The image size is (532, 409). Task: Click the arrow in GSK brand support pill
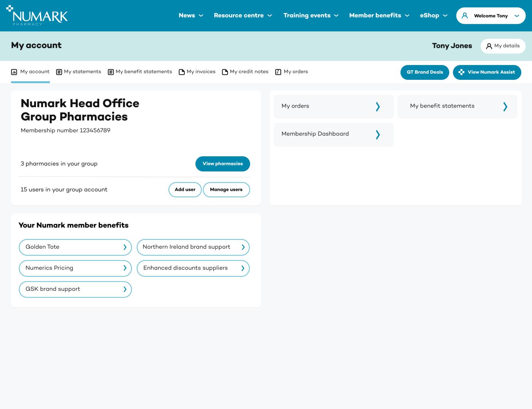pos(125,289)
